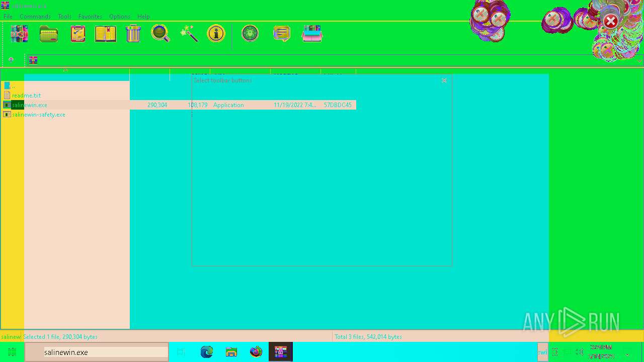Click the taskbar search field
This screenshot has width=644, height=362.
pos(97,352)
